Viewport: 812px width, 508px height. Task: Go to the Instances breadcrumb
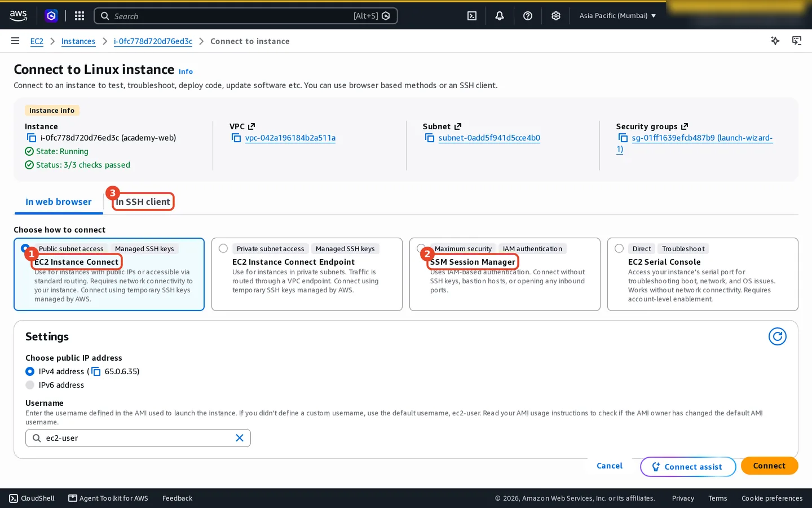point(78,41)
